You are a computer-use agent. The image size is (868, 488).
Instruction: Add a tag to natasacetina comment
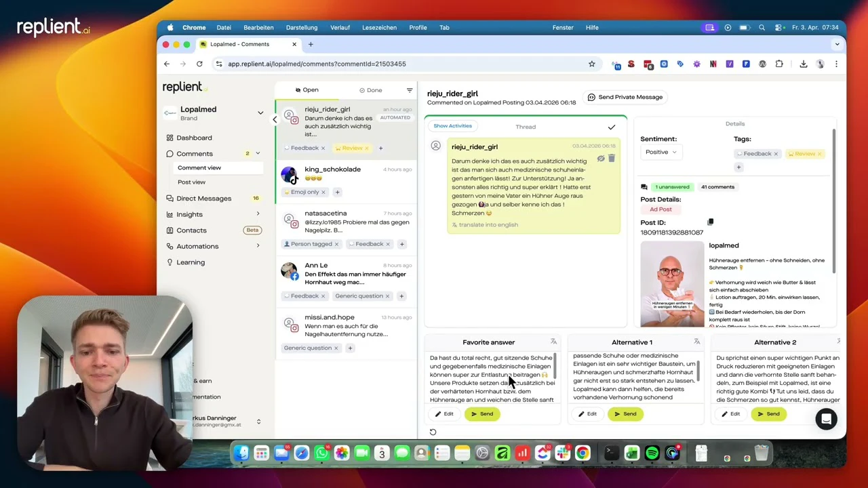click(401, 244)
